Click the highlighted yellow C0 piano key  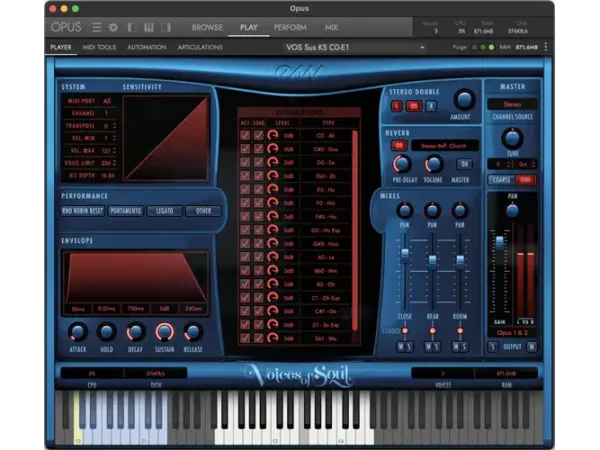[77, 418]
